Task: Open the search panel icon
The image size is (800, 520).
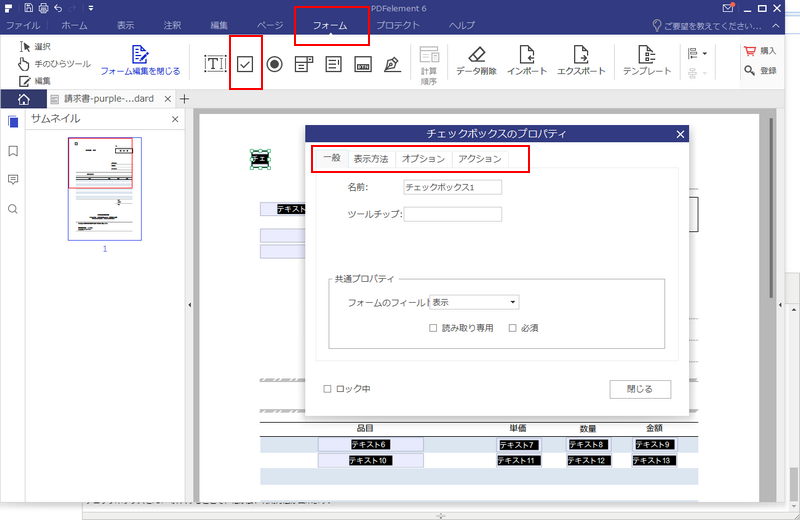Action: click(x=13, y=209)
